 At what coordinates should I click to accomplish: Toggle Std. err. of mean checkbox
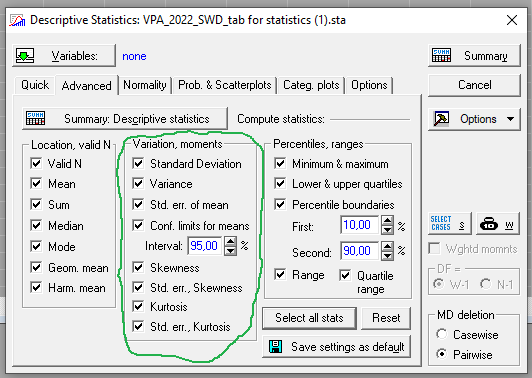138,205
